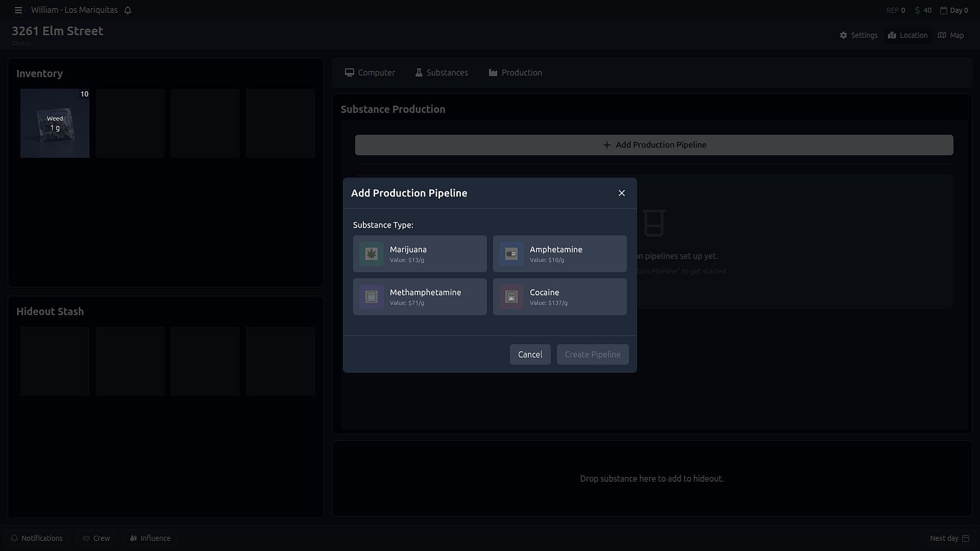Open the Substances tab

point(441,72)
